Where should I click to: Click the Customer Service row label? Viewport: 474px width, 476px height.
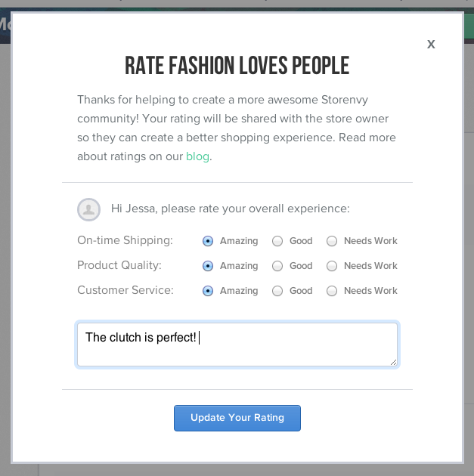coord(125,290)
